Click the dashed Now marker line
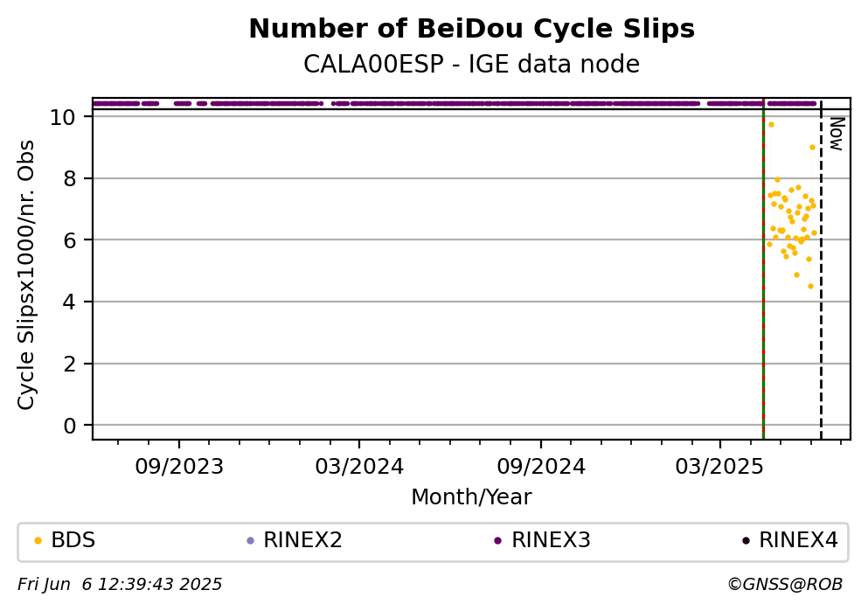This screenshot has height=611, width=868. click(x=821, y=277)
